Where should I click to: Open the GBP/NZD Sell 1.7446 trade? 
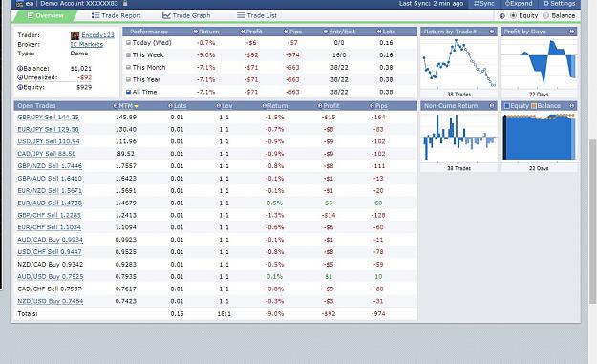point(50,166)
